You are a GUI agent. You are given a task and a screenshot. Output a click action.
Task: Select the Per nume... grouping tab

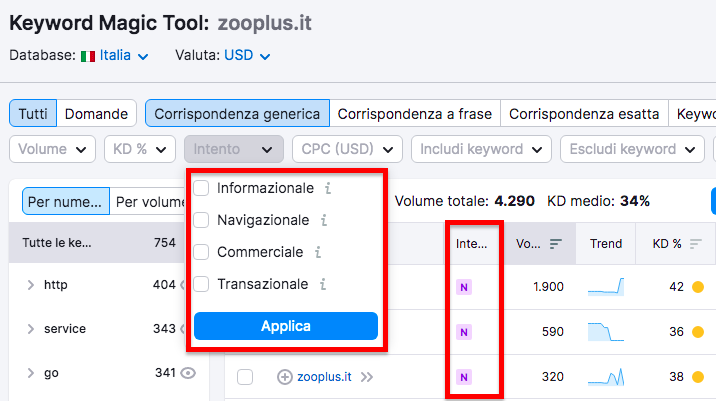pyautogui.click(x=66, y=201)
